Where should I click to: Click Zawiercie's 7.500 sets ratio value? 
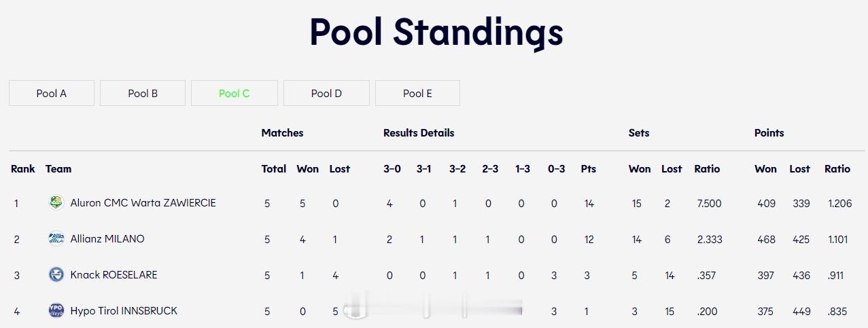click(709, 203)
